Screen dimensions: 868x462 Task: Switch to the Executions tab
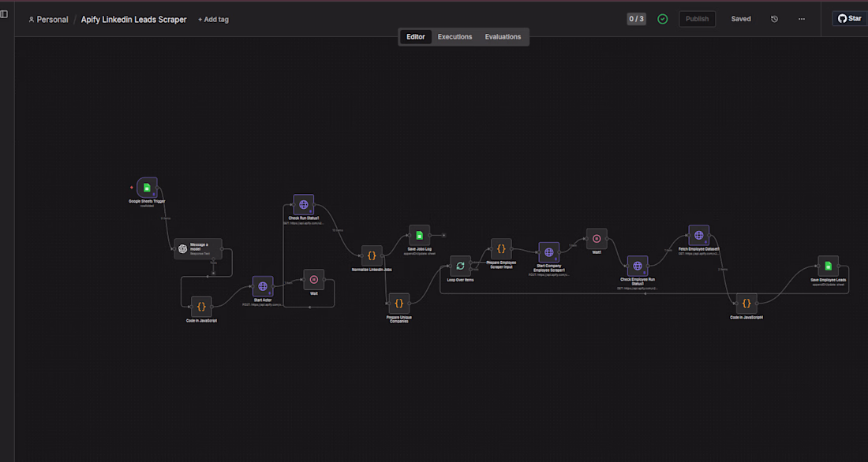coord(455,37)
